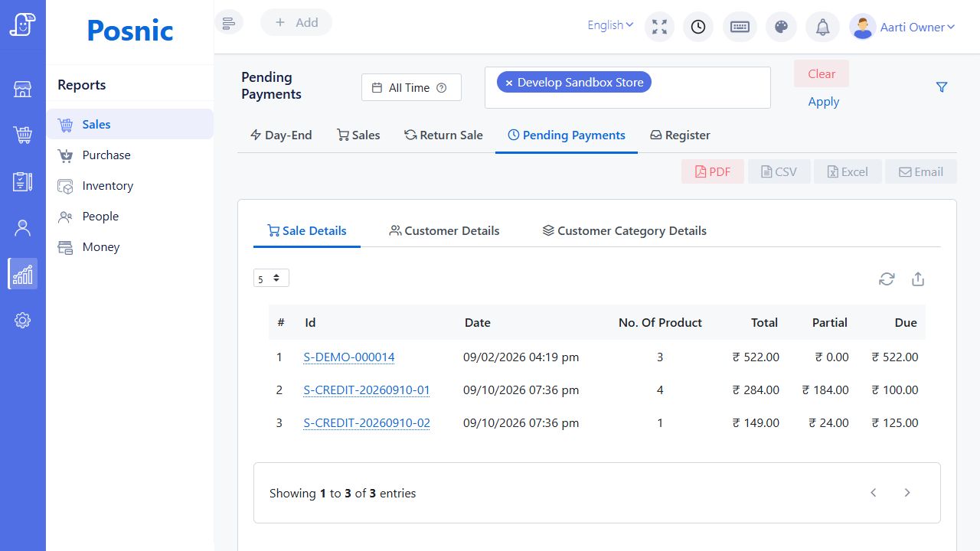Select Inventory in Reports menu
The height and width of the screenshot is (551, 980).
tap(129, 185)
